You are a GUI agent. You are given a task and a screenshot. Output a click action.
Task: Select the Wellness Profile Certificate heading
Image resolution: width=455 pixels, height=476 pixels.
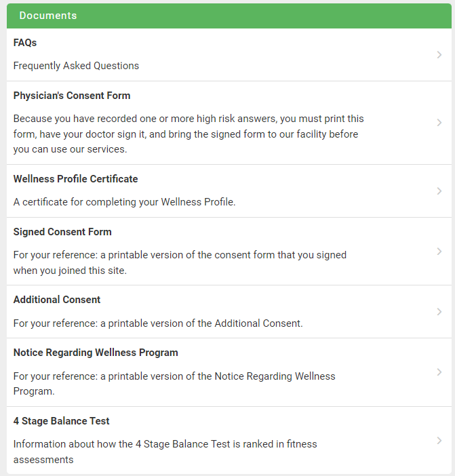click(75, 179)
